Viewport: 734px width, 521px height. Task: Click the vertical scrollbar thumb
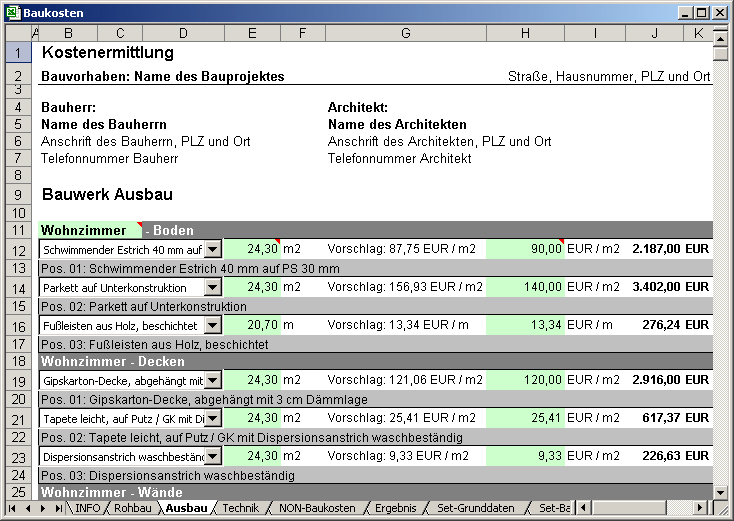click(x=720, y=53)
